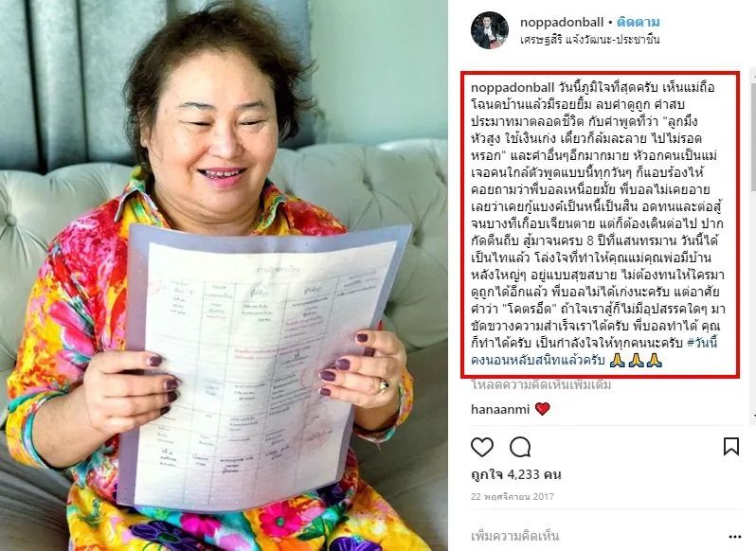This screenshot has width=756, height=551.
Task: Follow the account via ติดตาม
Action: click(x=639, y=22)
